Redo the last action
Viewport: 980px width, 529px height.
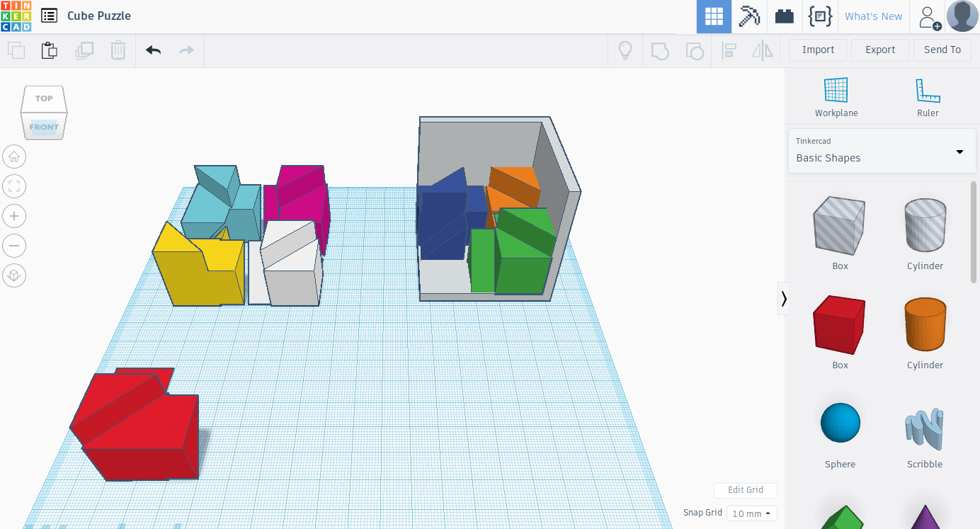(186, 50)
